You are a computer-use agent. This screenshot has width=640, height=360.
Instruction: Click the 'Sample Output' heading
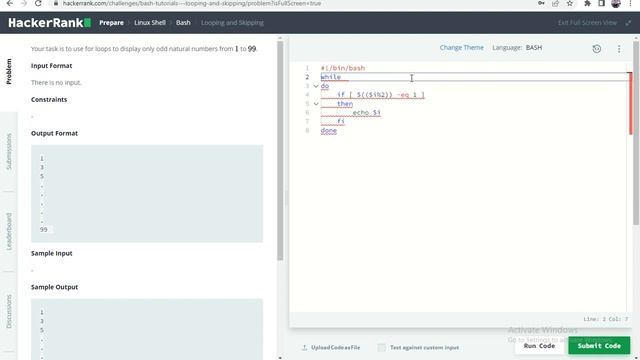pos(54,287)
